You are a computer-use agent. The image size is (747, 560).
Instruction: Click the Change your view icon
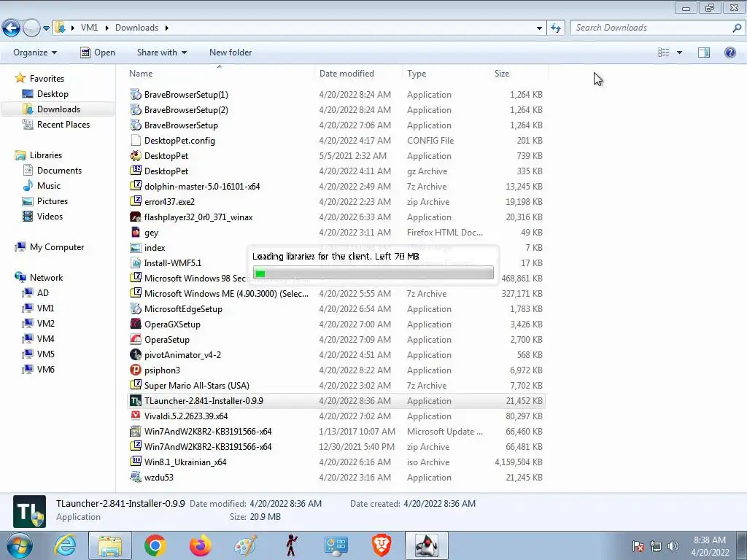[x=663, y=52]
